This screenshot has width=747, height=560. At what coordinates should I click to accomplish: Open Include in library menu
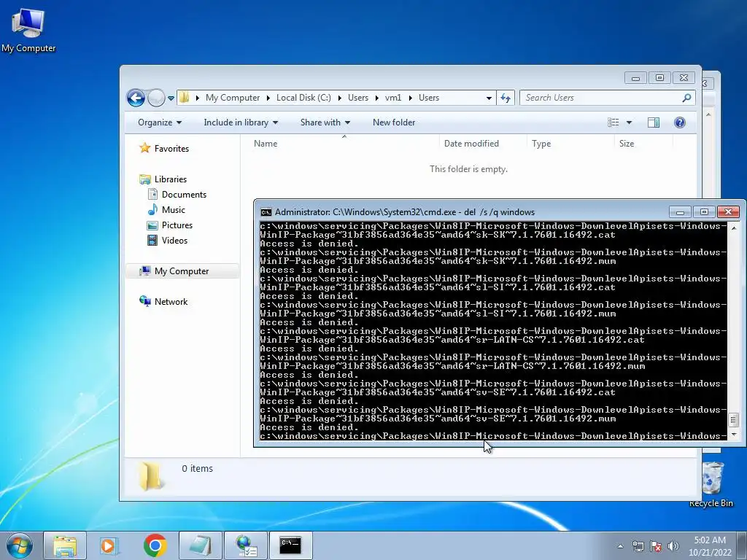(x=241, y=122)
